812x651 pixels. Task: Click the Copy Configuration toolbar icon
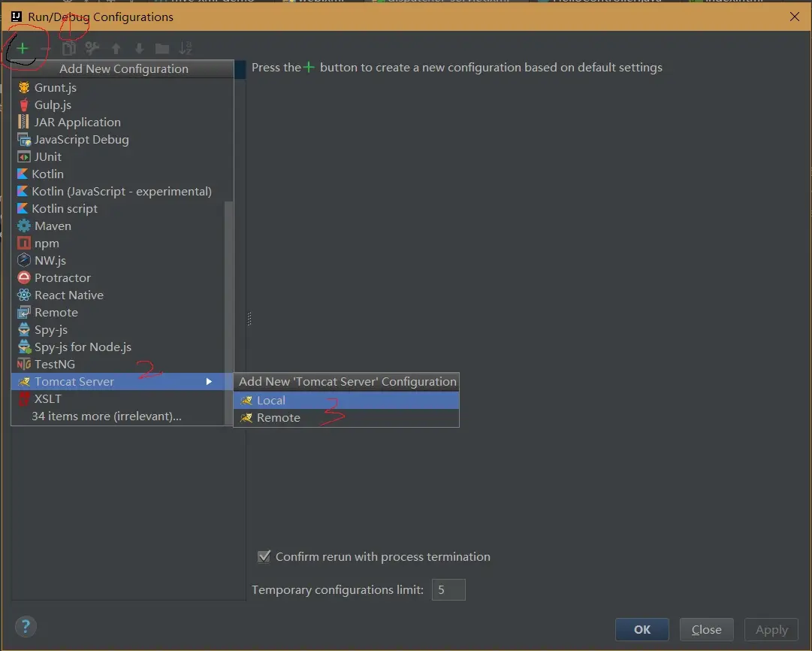(68, 49)
